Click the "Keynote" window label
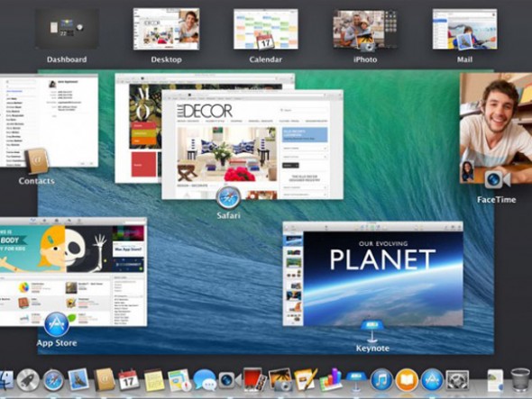 [372, 349]
